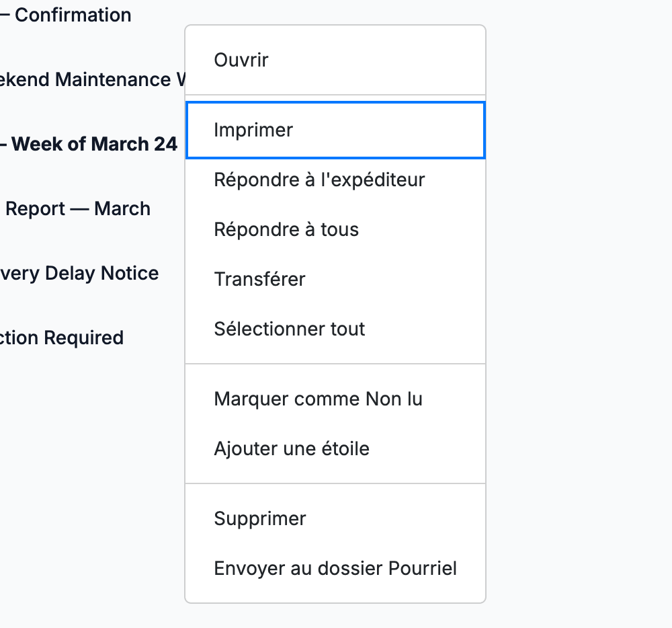Image resolution: width=672 pixels, height=628 pixels.
Task: Open the Delivery Delay Notice email
Action: 79,274
